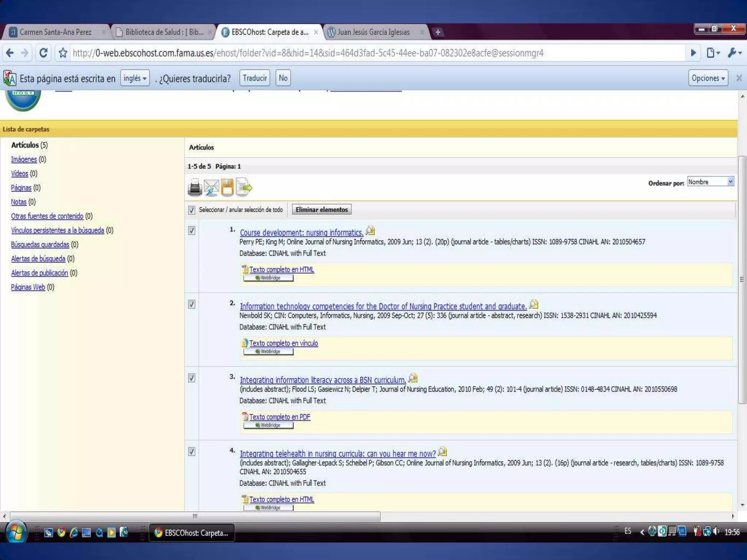The height and width of the screenshot is (560, 747).
Task: Toggle the select / deselect all checkbox
Action: (x=191, y=210)
